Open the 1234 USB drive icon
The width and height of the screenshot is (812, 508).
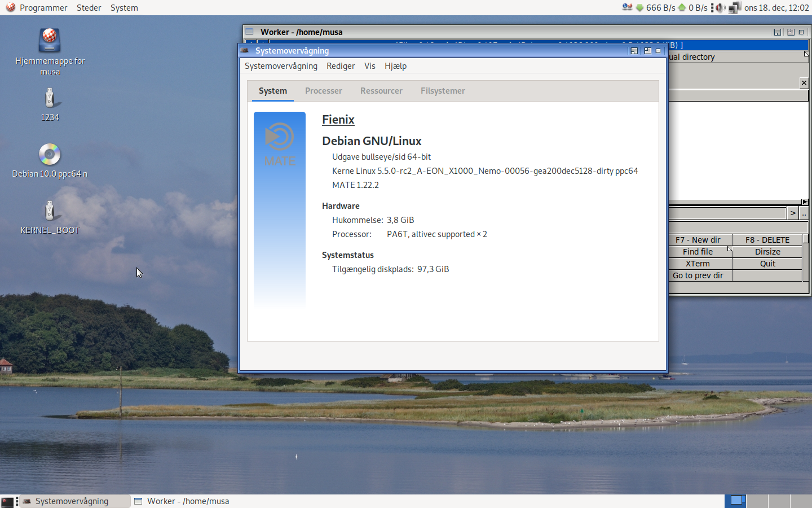[50, 99]
